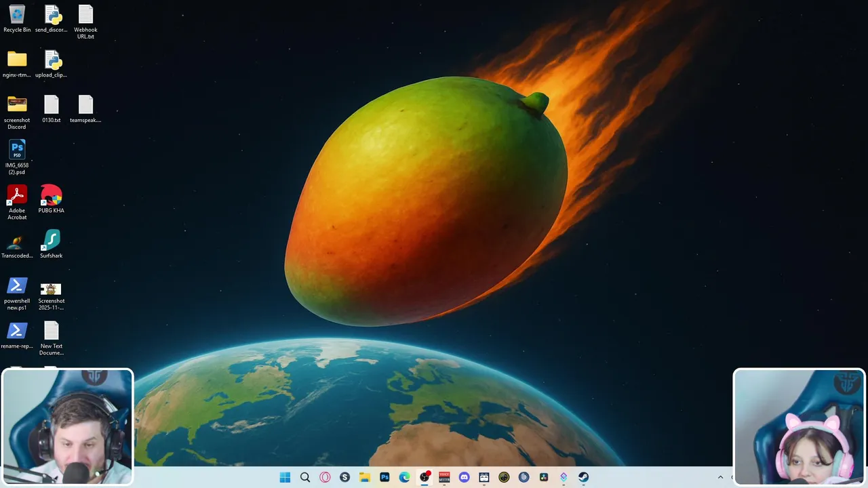This screenshot has height=488, width=868.
Task: Click the round S taskbar icon
Action: 344,477
